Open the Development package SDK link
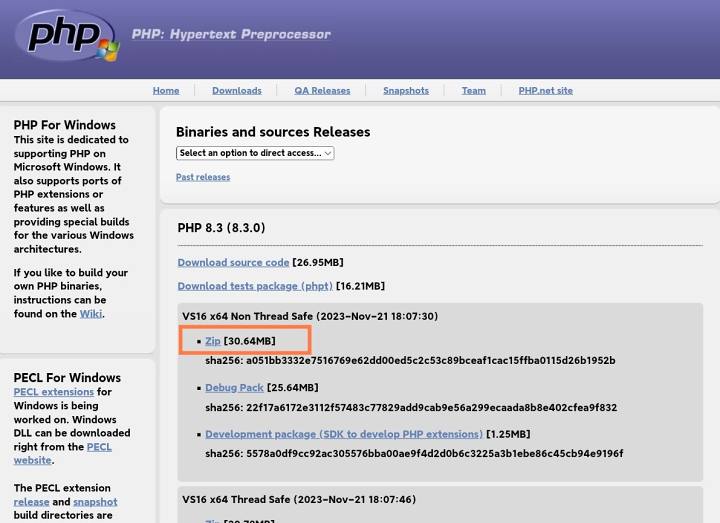This screenshot has width=720, height=523. (x=343, y=434)
